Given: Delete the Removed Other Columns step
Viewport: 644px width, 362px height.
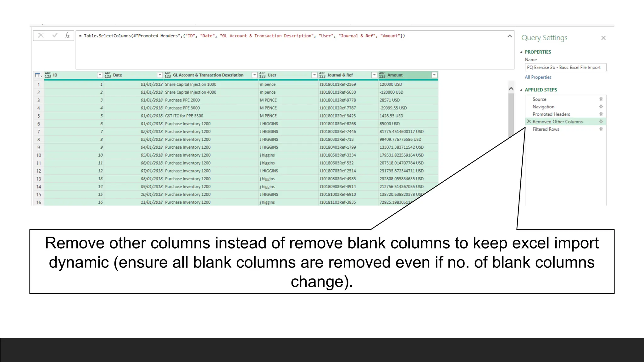Looking at the screenshot, I should pyautogui.click(x=529, y=122).
